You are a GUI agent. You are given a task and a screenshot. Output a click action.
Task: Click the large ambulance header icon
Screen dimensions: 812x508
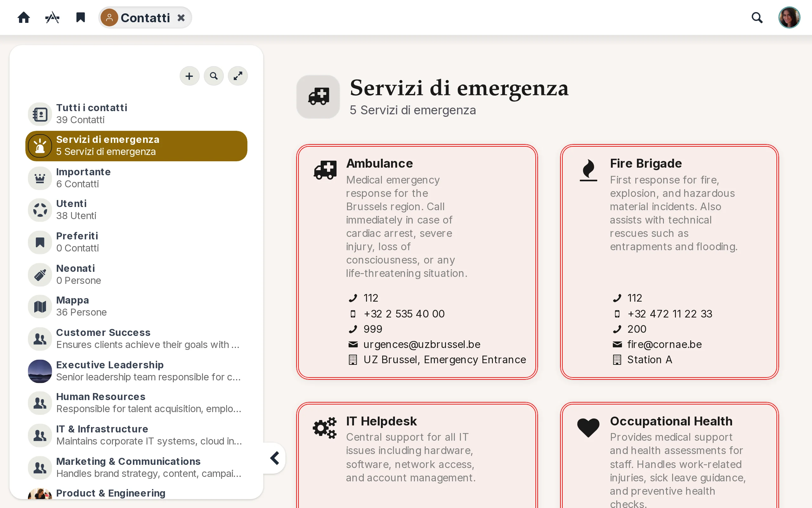318,97
